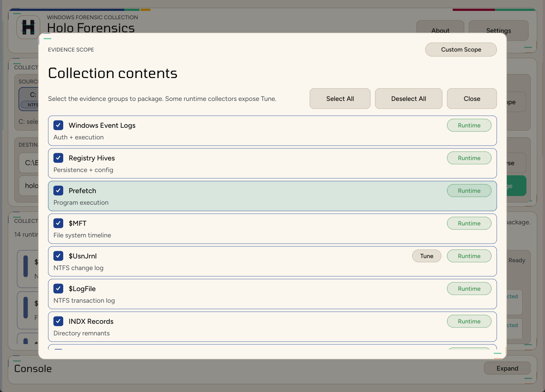Click Runtime badge on $LogFile row
Viewport: 545px width, 392px height.
(469, 289)
